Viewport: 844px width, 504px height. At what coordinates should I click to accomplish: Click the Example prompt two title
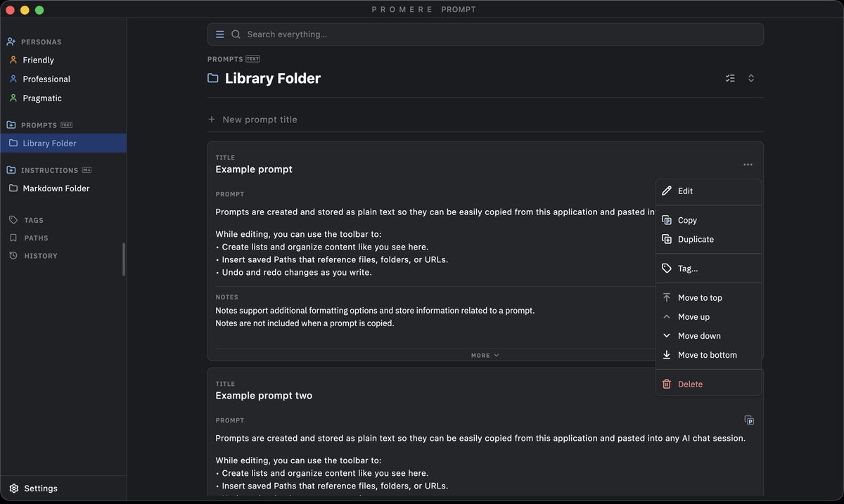(x=264, y=396)
